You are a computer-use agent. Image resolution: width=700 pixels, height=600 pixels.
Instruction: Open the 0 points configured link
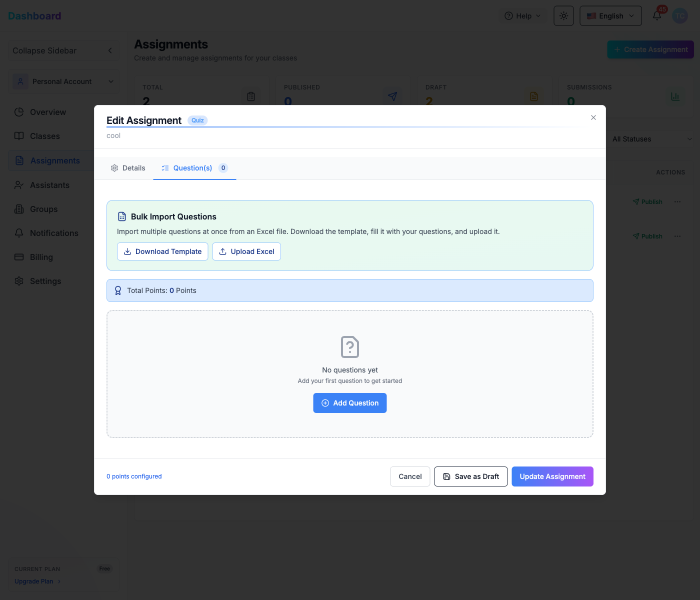click(133, 476)
